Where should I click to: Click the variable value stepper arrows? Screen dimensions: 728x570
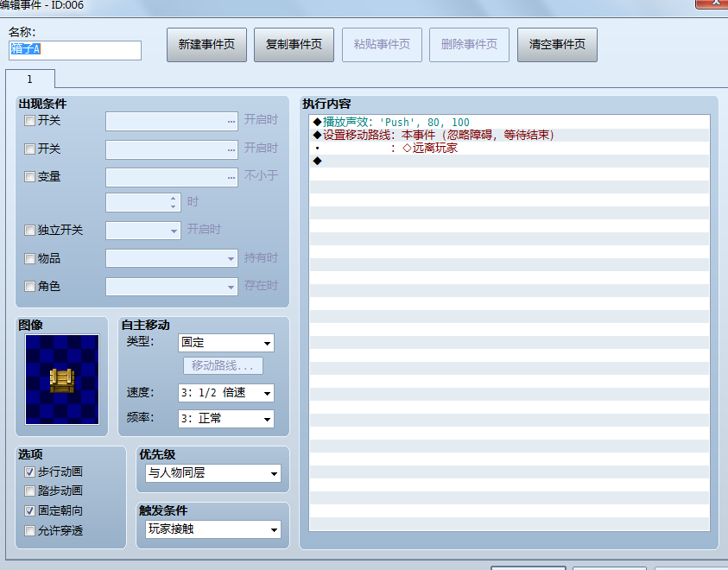[174, 202]
